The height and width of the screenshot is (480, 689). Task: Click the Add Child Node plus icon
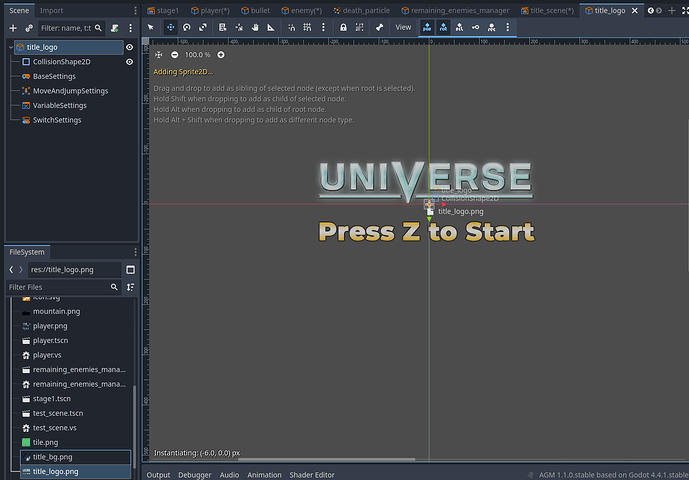pos(12,28)
